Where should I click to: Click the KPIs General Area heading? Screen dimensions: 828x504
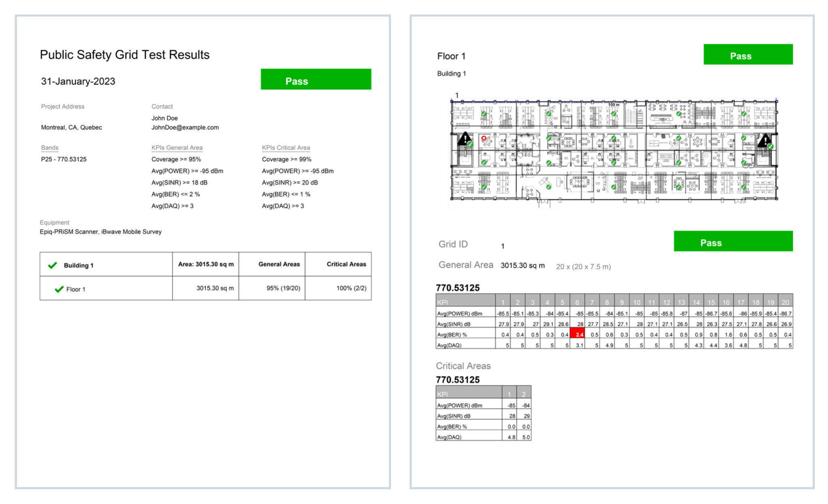point(177,148)
